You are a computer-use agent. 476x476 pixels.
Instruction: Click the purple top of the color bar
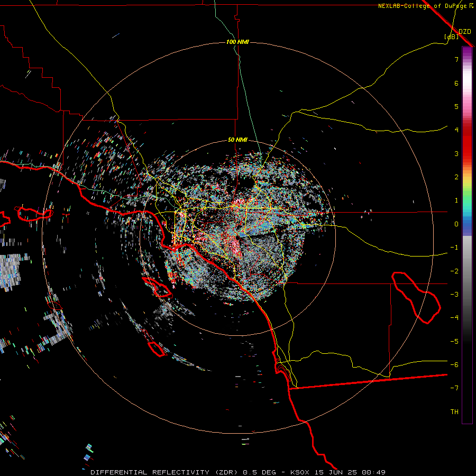pos(467,52)
